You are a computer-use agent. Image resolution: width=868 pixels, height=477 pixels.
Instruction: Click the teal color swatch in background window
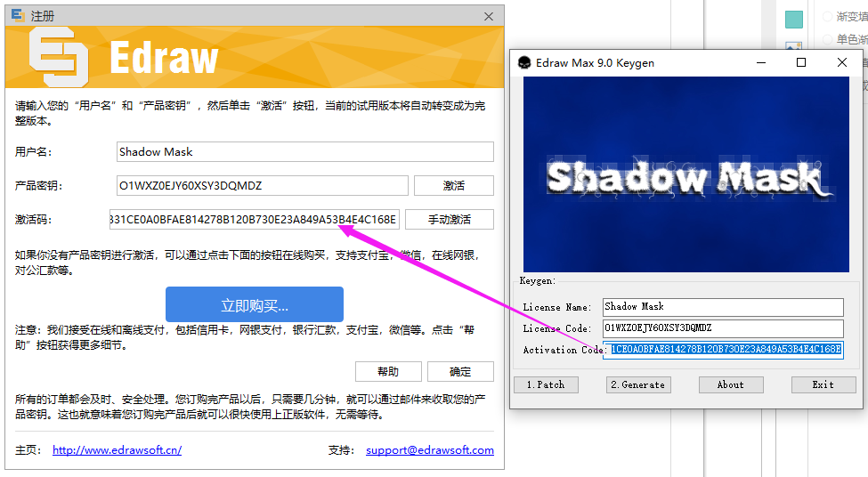pyautogui.click(x=794, y=20)
